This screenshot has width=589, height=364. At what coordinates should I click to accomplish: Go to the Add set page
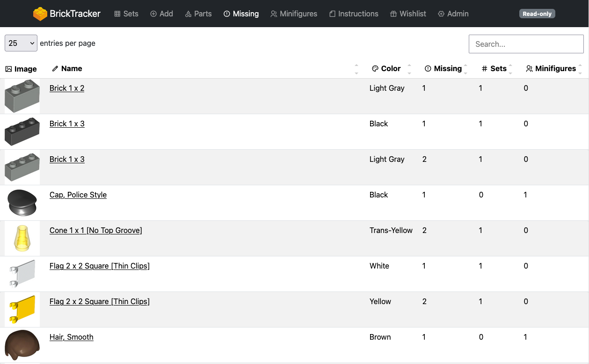(x=161, y=14)
